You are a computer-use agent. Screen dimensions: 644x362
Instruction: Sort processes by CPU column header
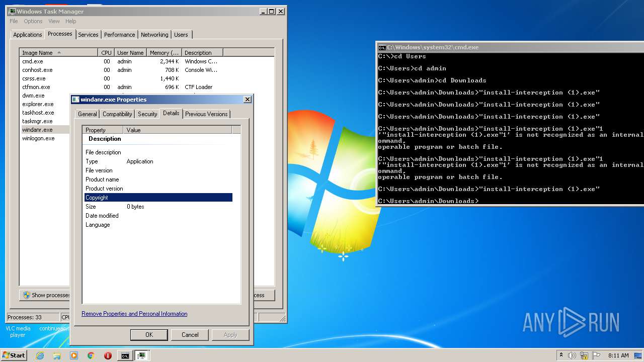(x=106, y=53)
